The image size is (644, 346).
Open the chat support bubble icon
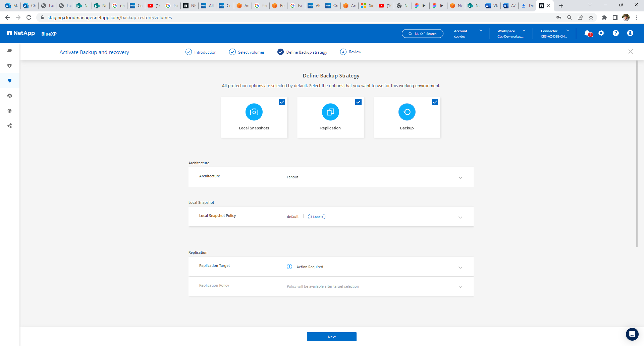pos(632,334)
